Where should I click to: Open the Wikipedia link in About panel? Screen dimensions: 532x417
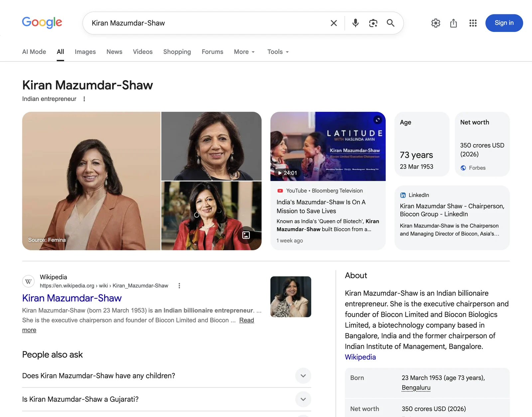[360, 357]
